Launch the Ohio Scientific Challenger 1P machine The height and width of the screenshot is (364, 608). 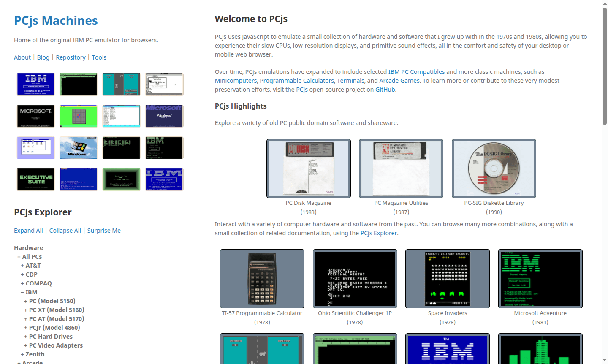pyautogui.click(x=355, y=278)
